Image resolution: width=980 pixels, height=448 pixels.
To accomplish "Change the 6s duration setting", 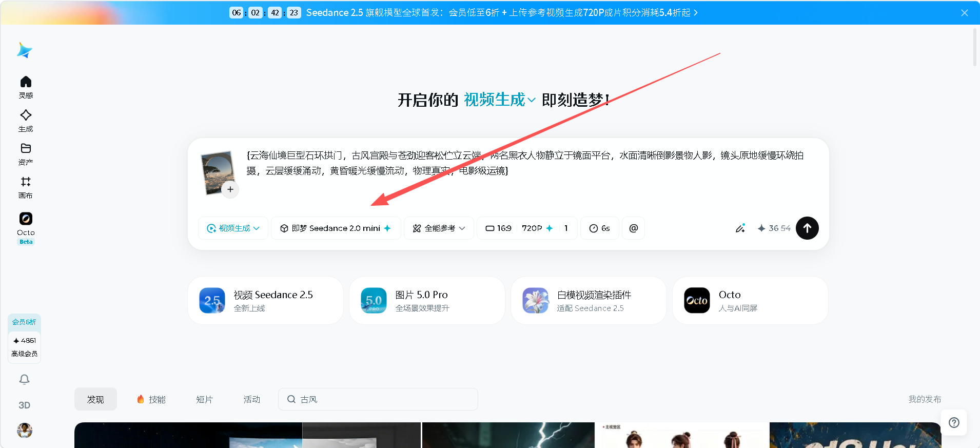I will [x=600, y=228].
